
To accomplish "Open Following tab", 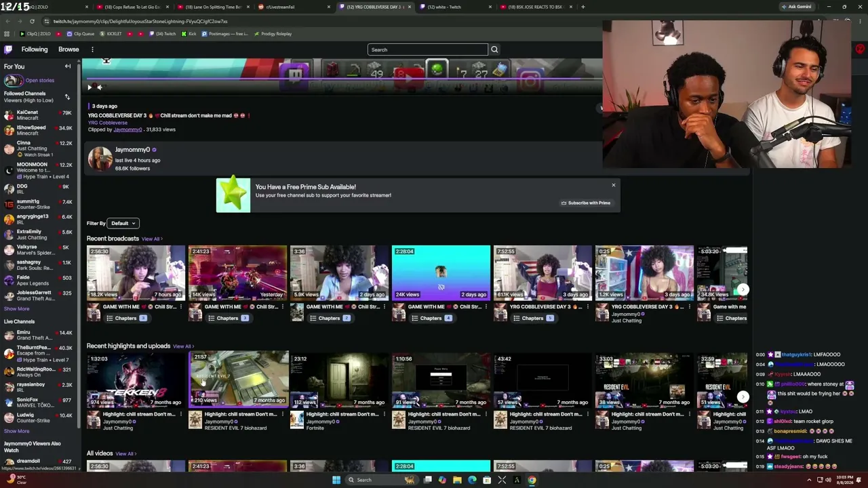I will 35,49.
